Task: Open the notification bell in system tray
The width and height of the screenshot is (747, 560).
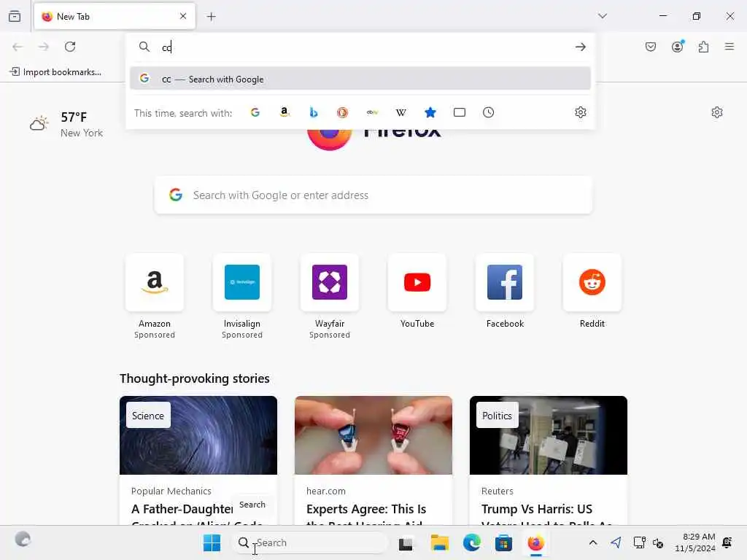Action: tap(727, 542)
